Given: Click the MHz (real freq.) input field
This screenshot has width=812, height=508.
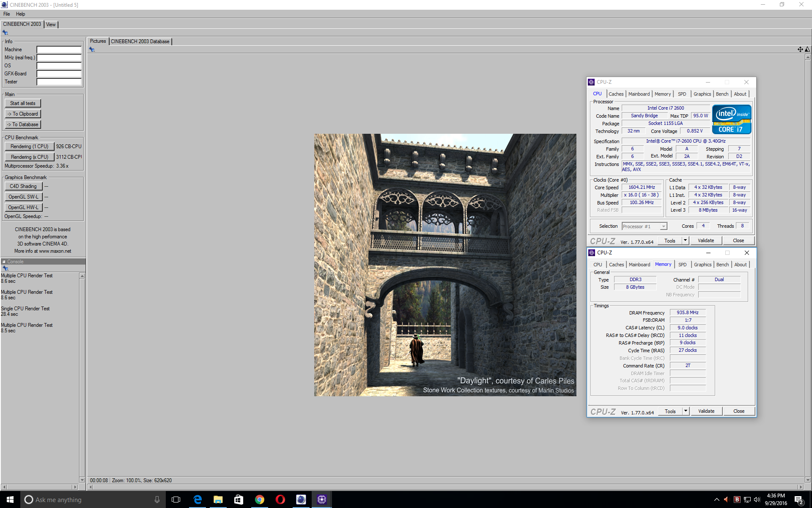Looking at the screenshot, I should click(59, 58).
